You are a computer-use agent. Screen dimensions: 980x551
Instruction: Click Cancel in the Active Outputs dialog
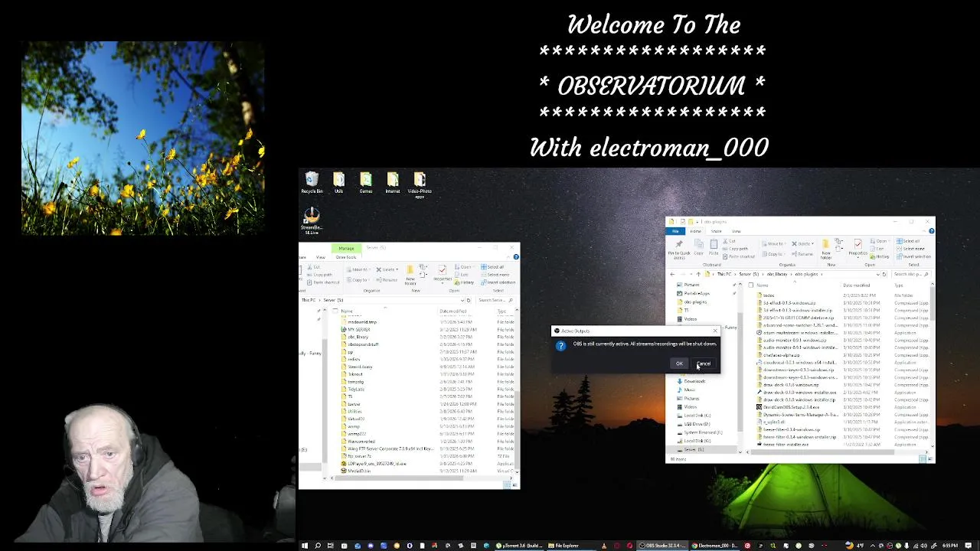point(704,364)
